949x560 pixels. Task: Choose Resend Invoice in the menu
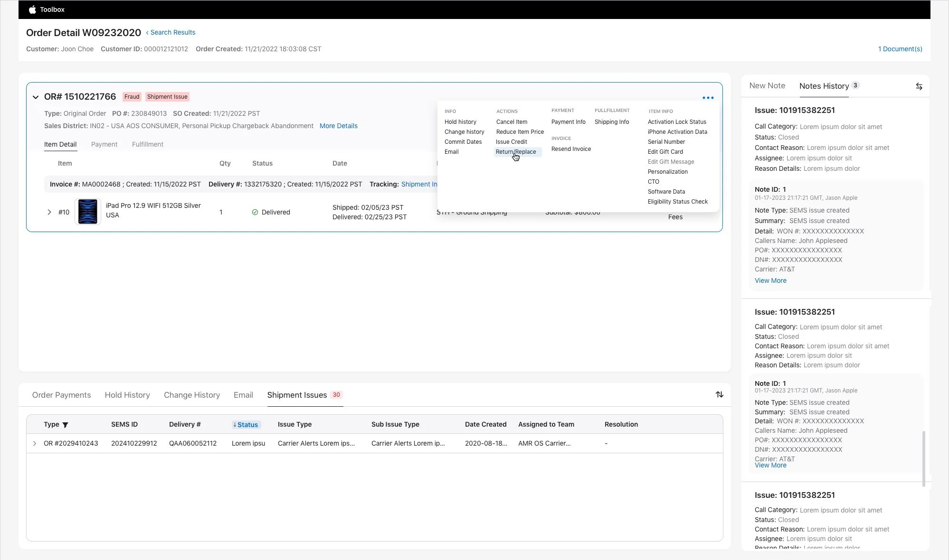[571, 149]
